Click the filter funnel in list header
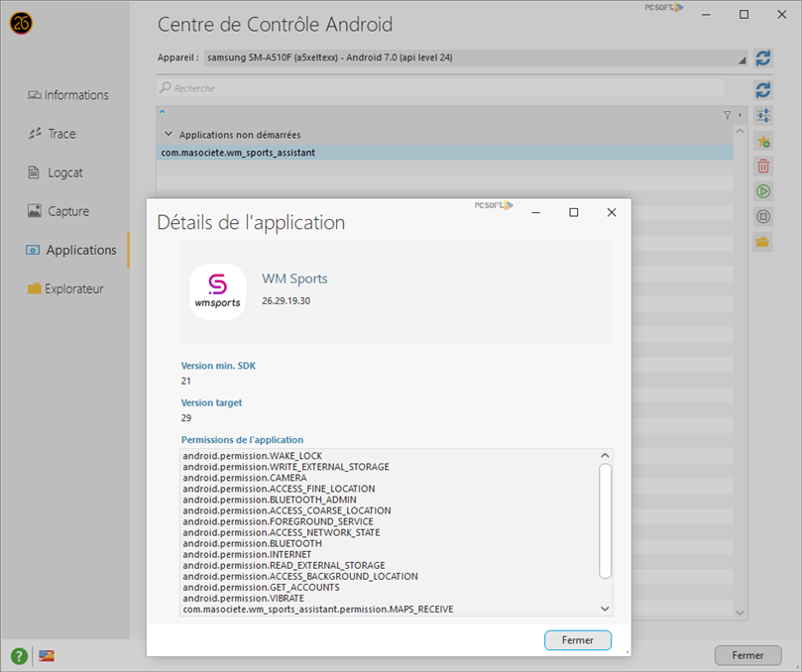The image size is (802, 672). [728, 116]
